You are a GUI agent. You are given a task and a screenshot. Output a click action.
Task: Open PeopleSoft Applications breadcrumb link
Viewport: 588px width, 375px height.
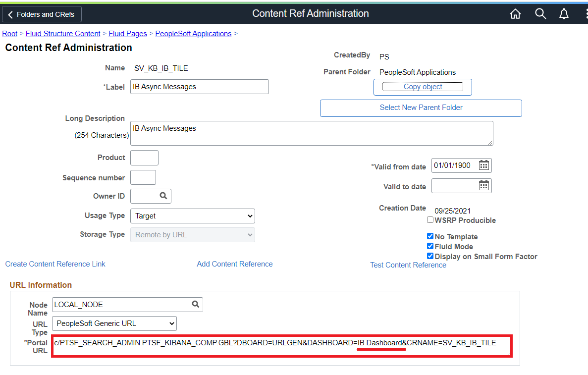(193, 34)
